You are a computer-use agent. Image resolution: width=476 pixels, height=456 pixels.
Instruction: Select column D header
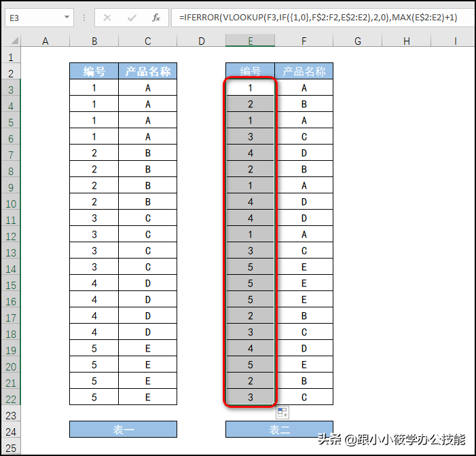pyautogui.click(x=202, y=41)
